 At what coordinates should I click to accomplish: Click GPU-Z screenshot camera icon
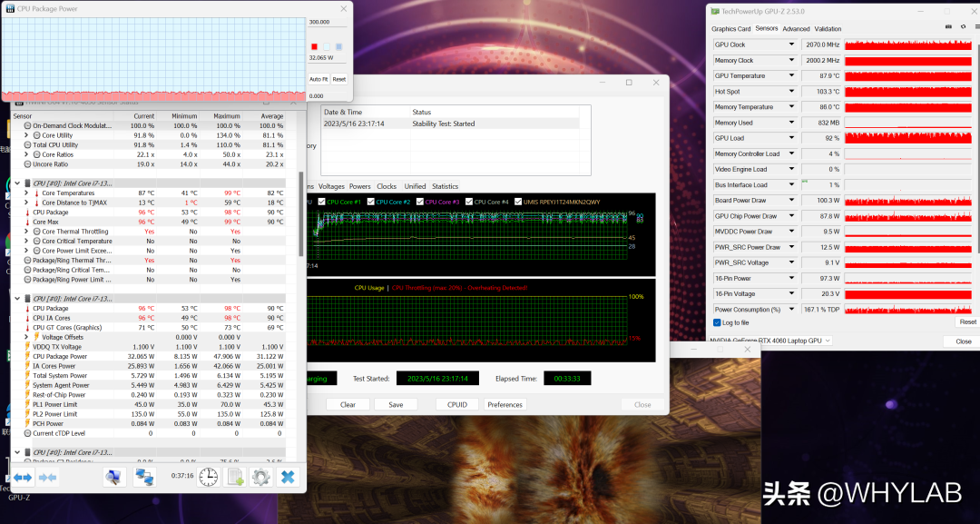click(948, 27)
